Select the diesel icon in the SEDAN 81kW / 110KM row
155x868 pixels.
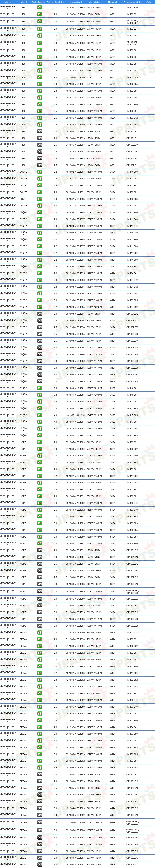pyautogui.click(x=40, y=865)
